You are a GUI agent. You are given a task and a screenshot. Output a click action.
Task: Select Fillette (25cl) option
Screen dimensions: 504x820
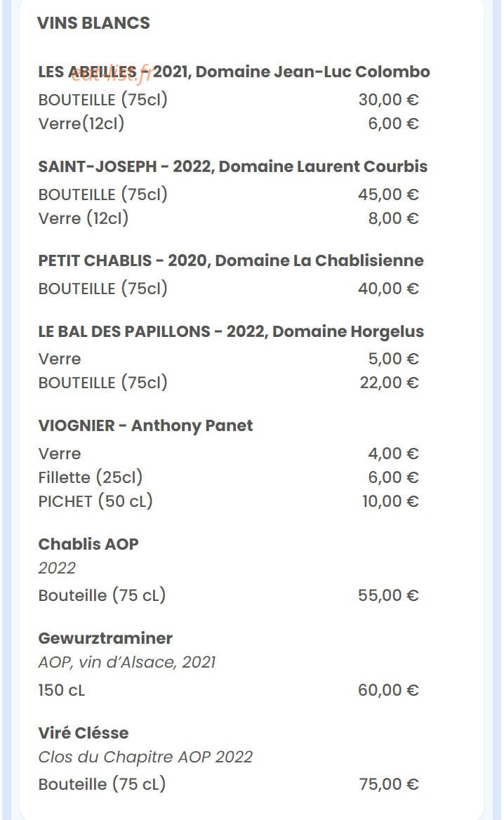91,477
